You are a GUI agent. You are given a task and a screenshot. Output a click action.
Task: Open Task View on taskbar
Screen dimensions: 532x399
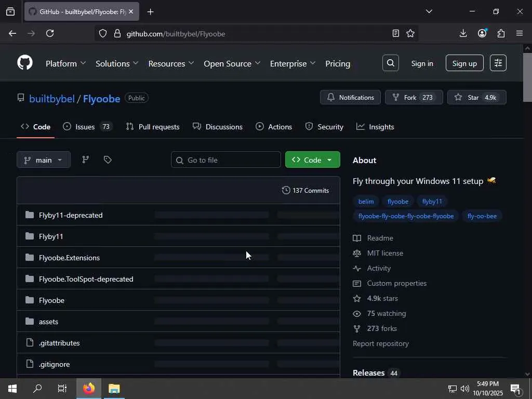pos(62,389)
